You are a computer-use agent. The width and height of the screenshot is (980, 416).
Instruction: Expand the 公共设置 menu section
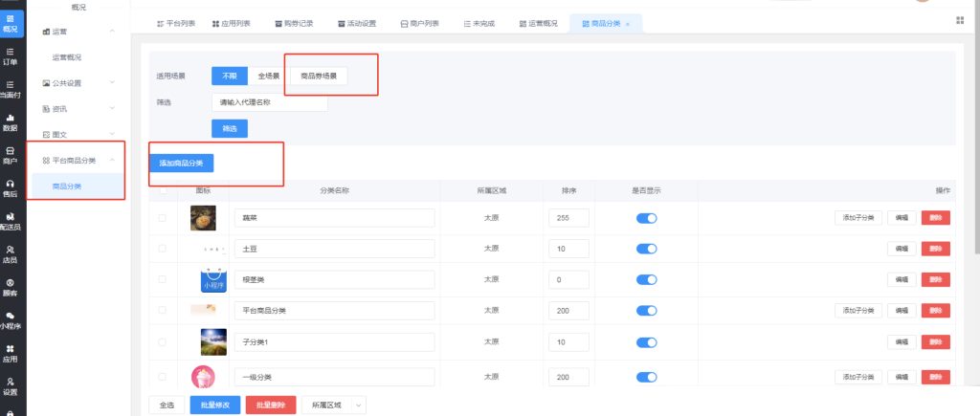[x=81, y=83]
